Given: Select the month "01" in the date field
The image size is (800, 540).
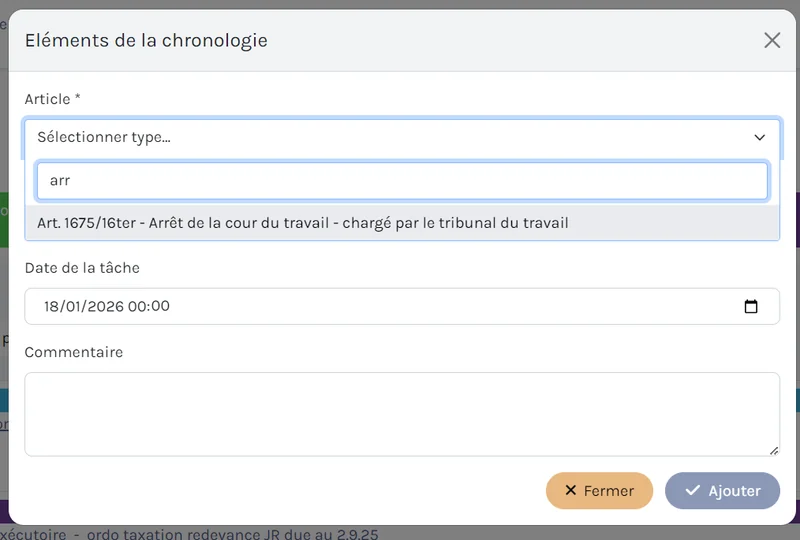Looking at the screenshot, I should (x=76, y=307).
